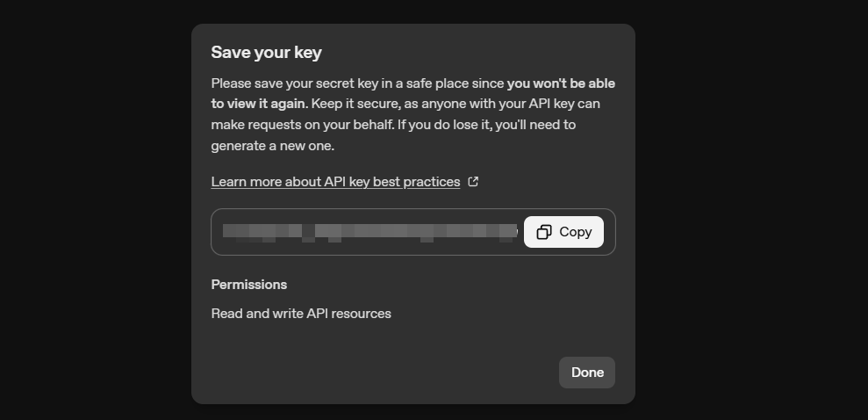Click the "make requests on your behalf" text
This screenshot has width=868, height=420.
tap(300, 125)
